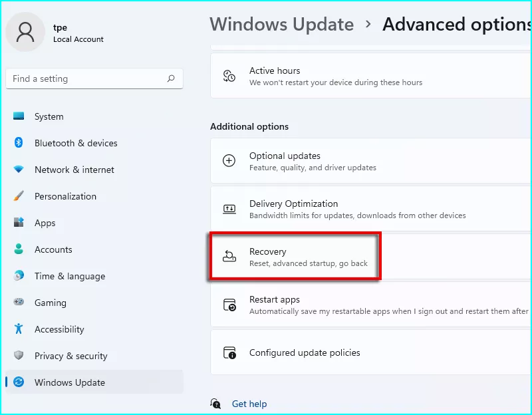Open Configured update policies

(371, 352)
